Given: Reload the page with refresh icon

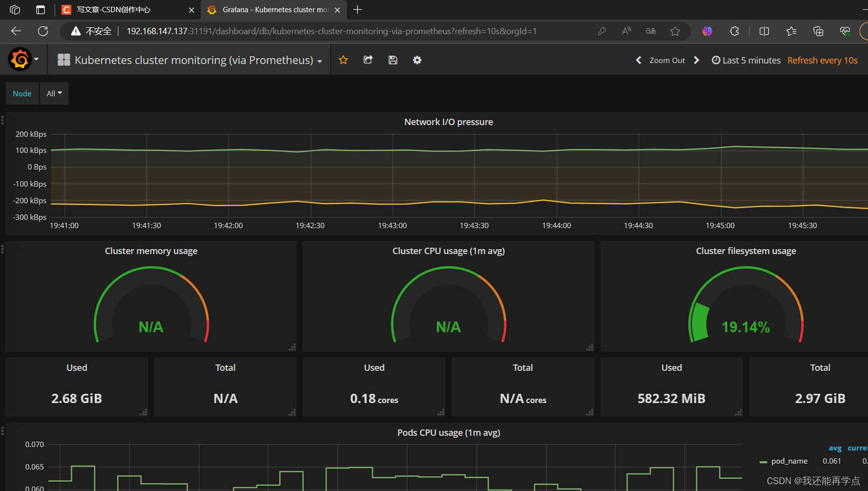Looking at the screenshot, I should click(x=43, y=31).
